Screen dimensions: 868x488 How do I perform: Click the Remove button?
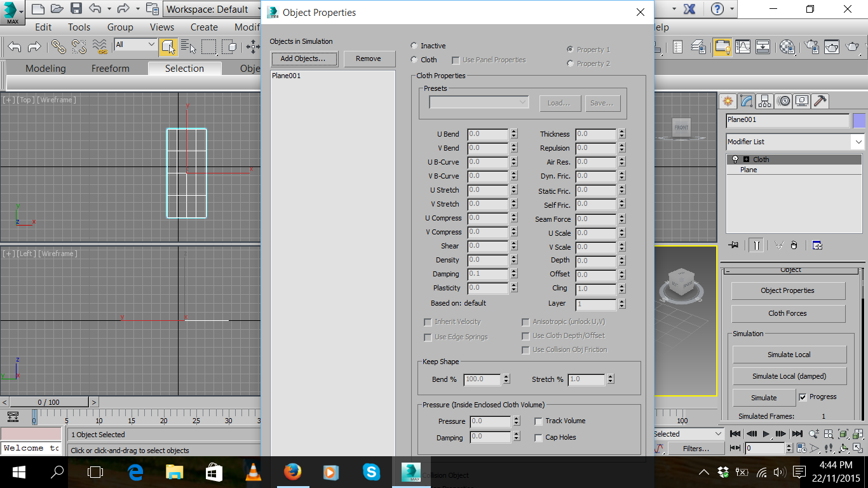[369, 58]
